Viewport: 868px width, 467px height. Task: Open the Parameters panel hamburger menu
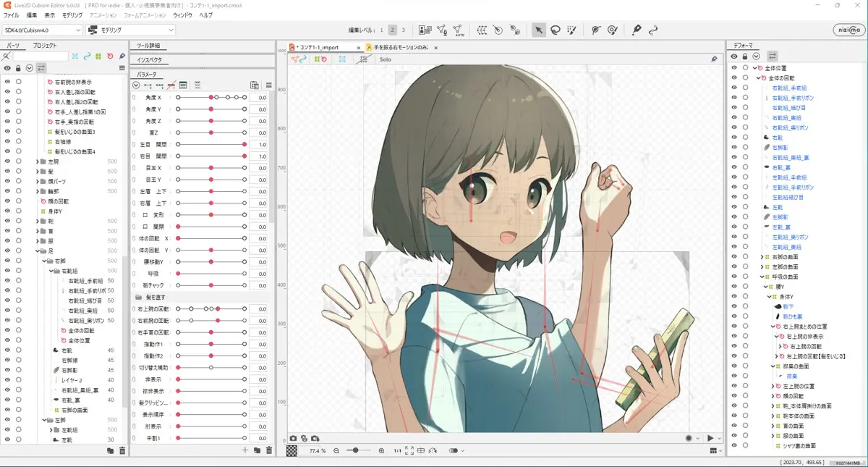pyautogui.click(x=269, y=85)
